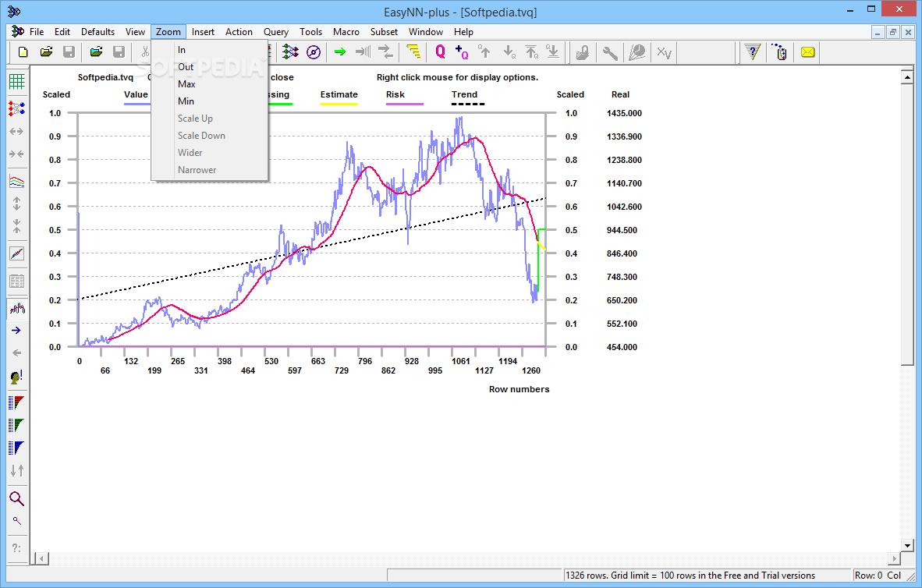The image size is (922, 588).
Task: Open the Window menu
Action: click(426, 32)
